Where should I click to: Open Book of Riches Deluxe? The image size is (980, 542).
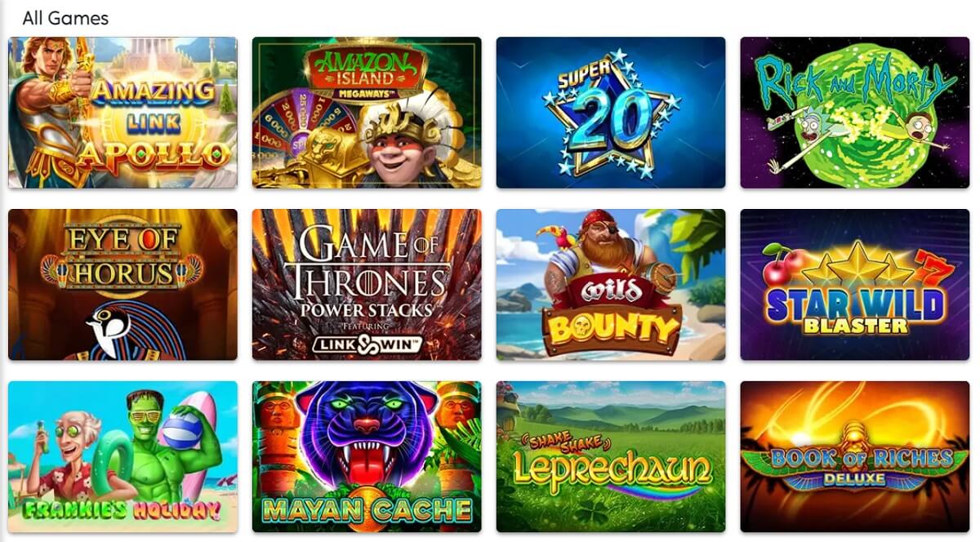point(855,456)
